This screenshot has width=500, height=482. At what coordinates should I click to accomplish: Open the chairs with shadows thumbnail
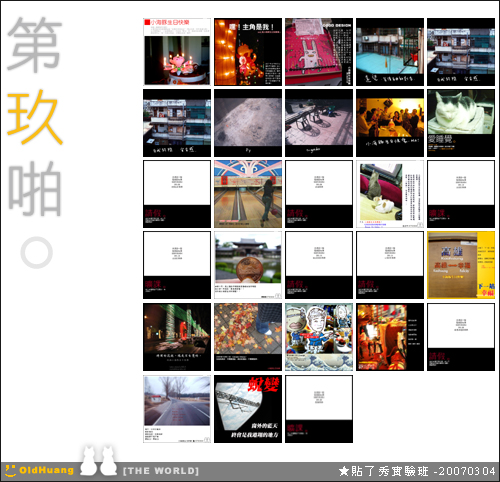[x=319, y=123]
